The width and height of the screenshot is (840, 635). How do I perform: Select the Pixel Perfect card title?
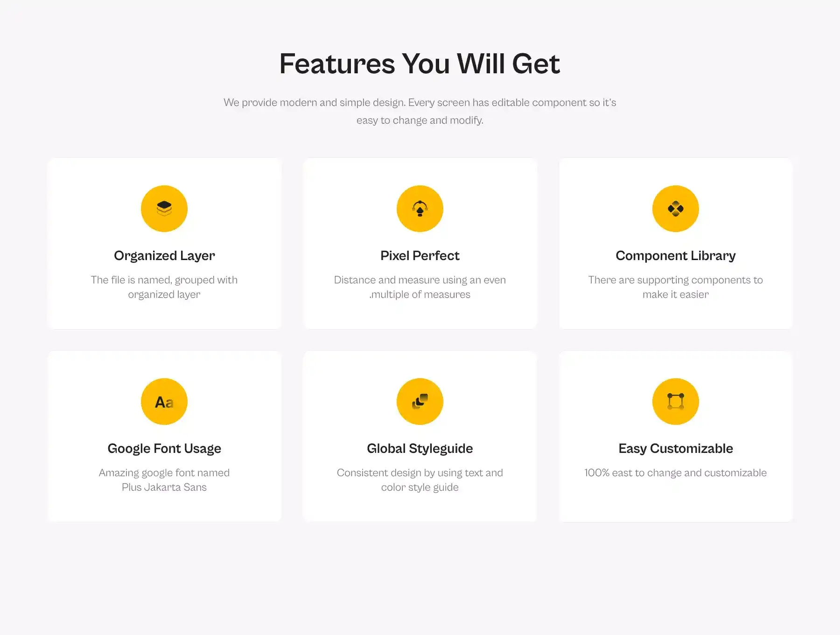[420, 256]
